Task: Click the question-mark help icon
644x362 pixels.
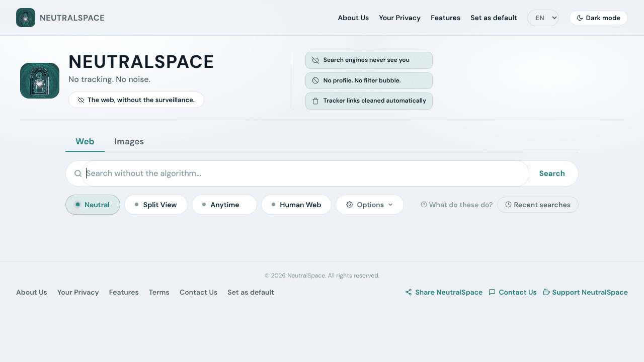Action: point(424,205)
